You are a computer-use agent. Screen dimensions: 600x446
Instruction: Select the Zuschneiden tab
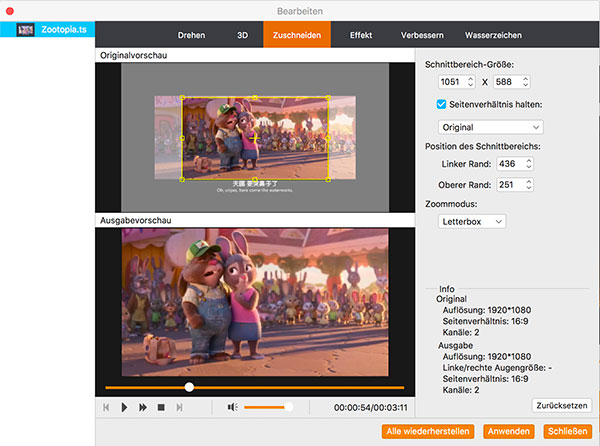point(297,35)
